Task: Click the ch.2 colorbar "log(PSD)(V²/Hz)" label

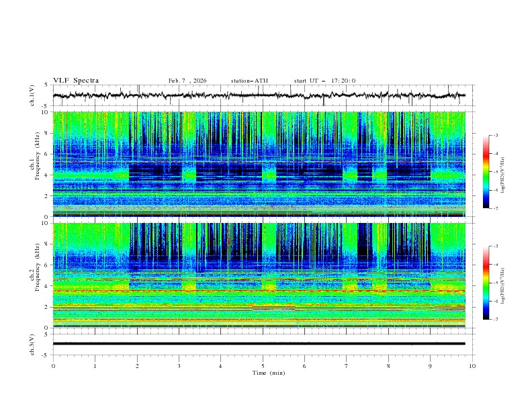Action: pyautogui.click(x=502, y=286)
